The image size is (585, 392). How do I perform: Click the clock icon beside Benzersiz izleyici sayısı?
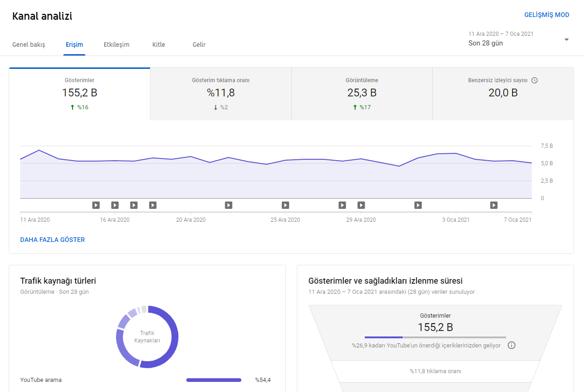point(535,80)
